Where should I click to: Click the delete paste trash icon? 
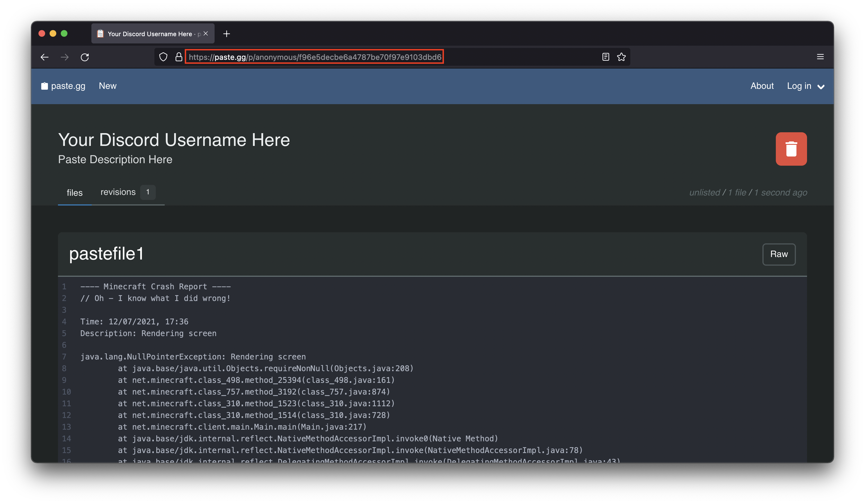tap(791, 148)
